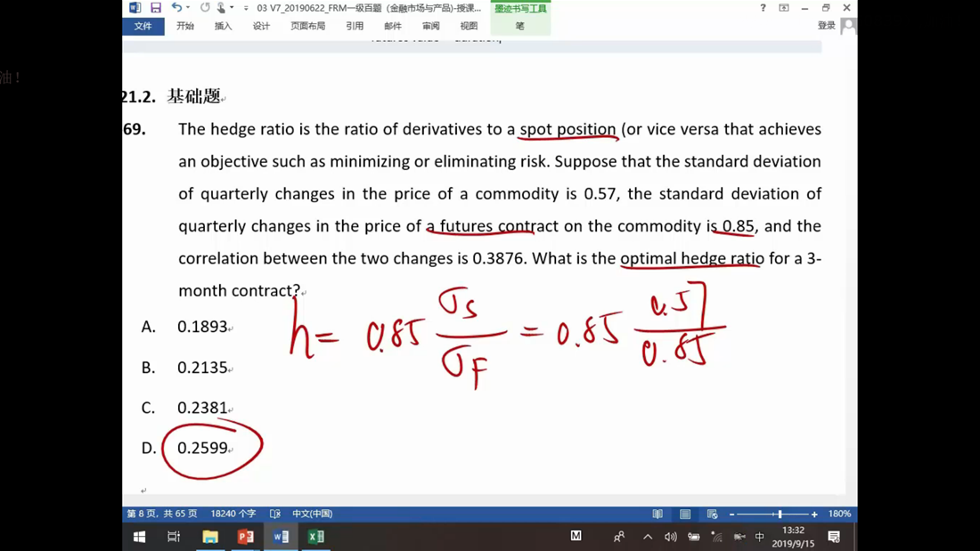This screenshot has width=980, height=551.
Task: Click the Save icon in quick access toolbar
Action: pyautogui.click(x=155, y=8)
